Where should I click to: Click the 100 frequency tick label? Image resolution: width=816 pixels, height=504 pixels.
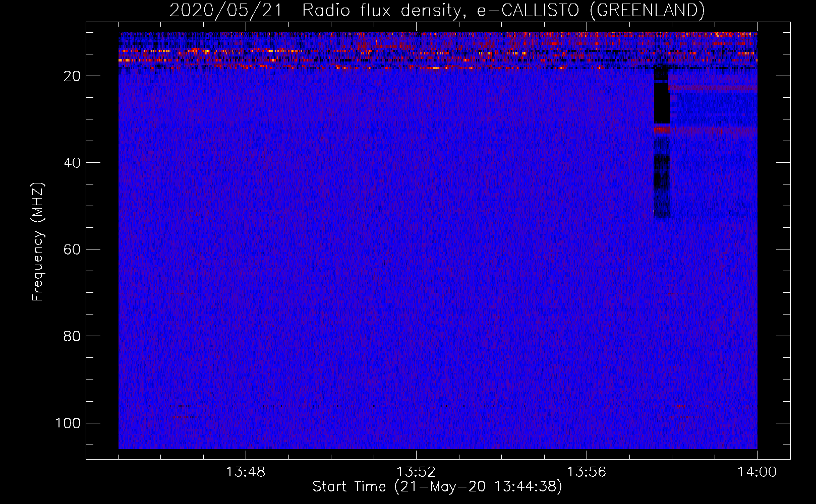coord(68,423)
